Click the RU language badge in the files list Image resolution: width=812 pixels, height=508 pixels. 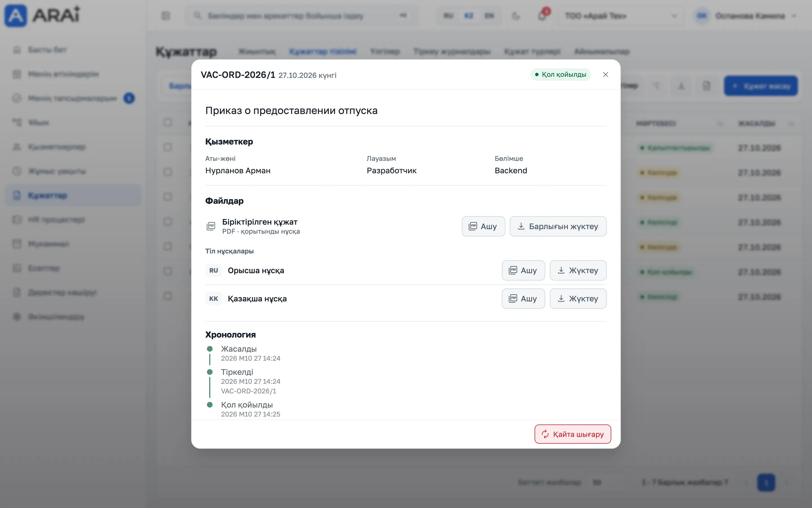tap(214, 270)
